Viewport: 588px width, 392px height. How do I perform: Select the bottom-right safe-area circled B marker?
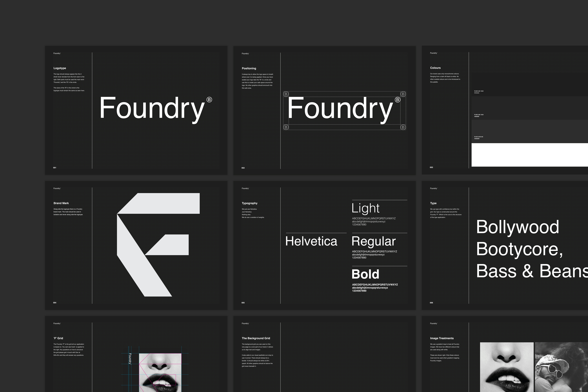[403, 127]
